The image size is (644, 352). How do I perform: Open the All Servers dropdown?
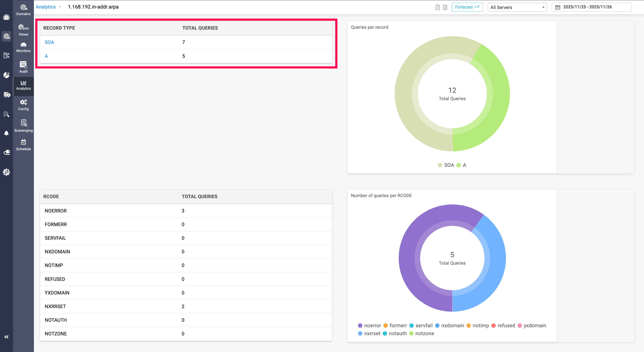(517, 7)
